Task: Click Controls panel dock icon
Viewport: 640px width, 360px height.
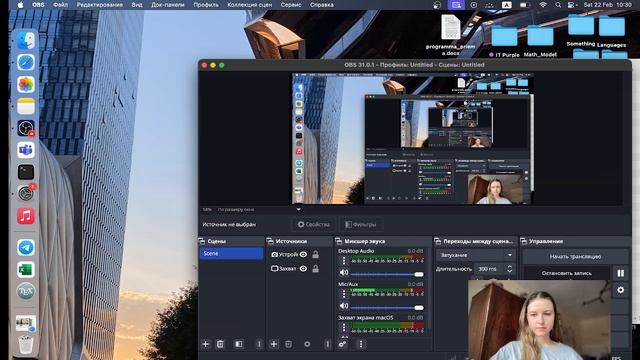Action: pyautogui.click(x=524, y=241)
